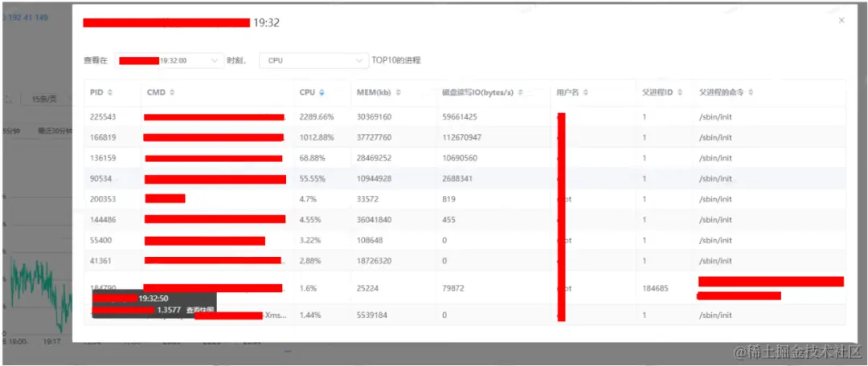Click CPU value 55.55%
This screenshot has width=868, height=366.
pos(312,178)
